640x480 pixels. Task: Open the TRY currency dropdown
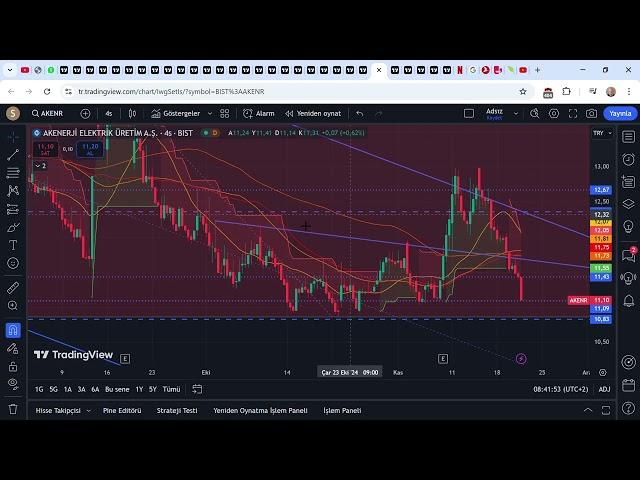click(602, 133)
